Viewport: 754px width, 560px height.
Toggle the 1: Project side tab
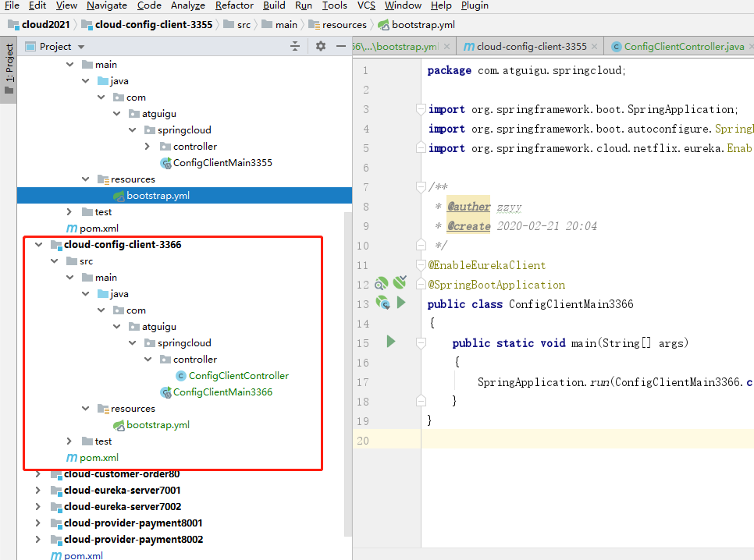point(9,69)
